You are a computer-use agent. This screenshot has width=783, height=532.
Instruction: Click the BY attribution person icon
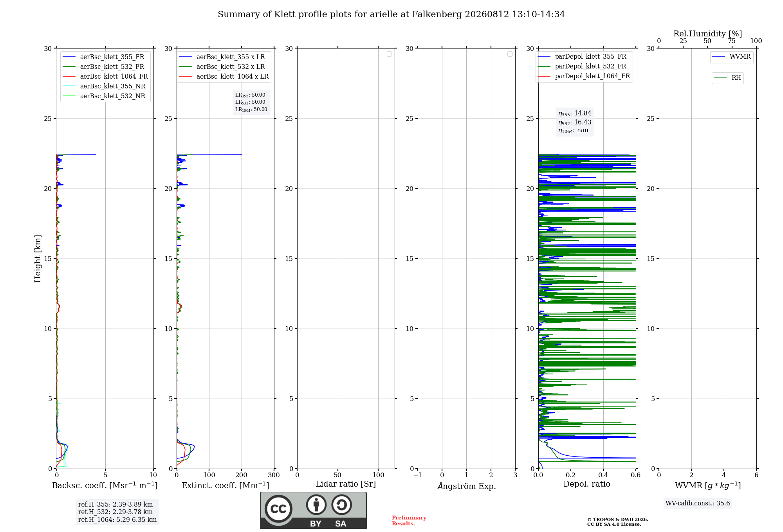click(316, 505)
